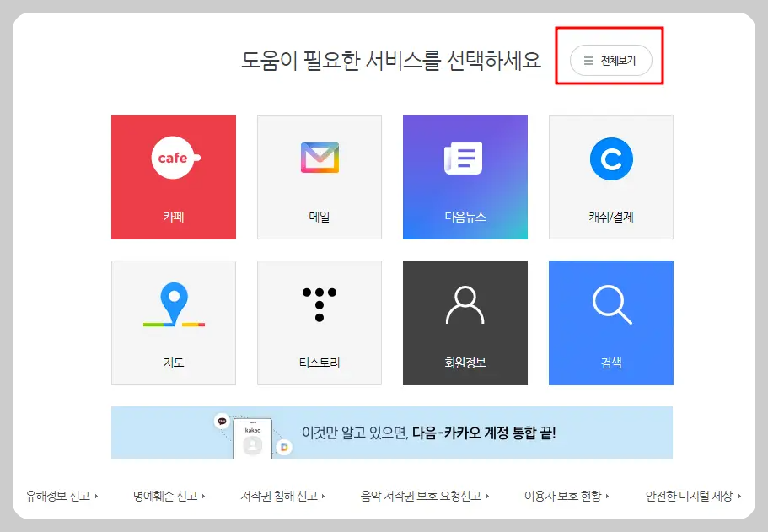This screenshot has height=532, width=768.
Task: Select the 티스토리 Tistory tile
Action: click(320, 323)
